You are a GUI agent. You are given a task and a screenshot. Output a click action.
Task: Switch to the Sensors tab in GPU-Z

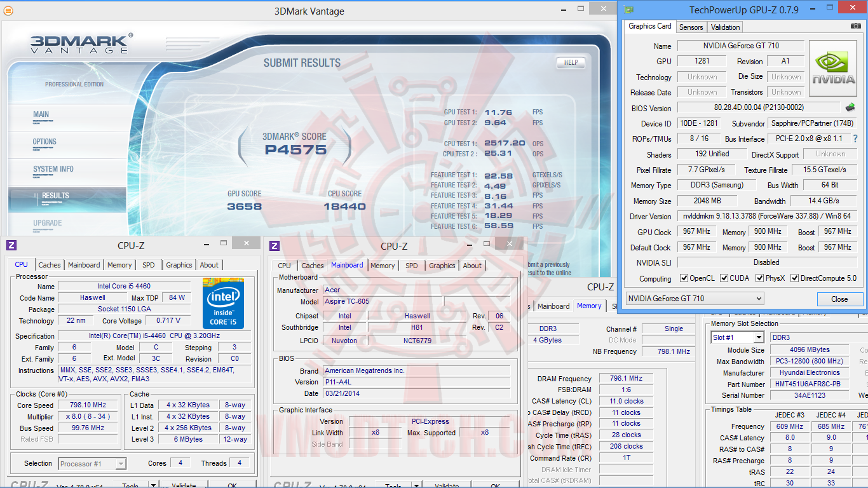coord(691,27)
